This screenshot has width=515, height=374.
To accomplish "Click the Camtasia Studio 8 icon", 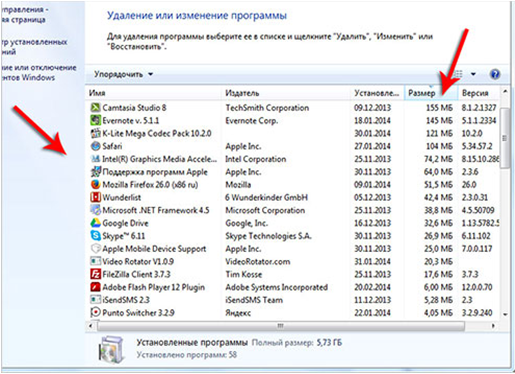I will pyautogui.click(x=95, y=107).
